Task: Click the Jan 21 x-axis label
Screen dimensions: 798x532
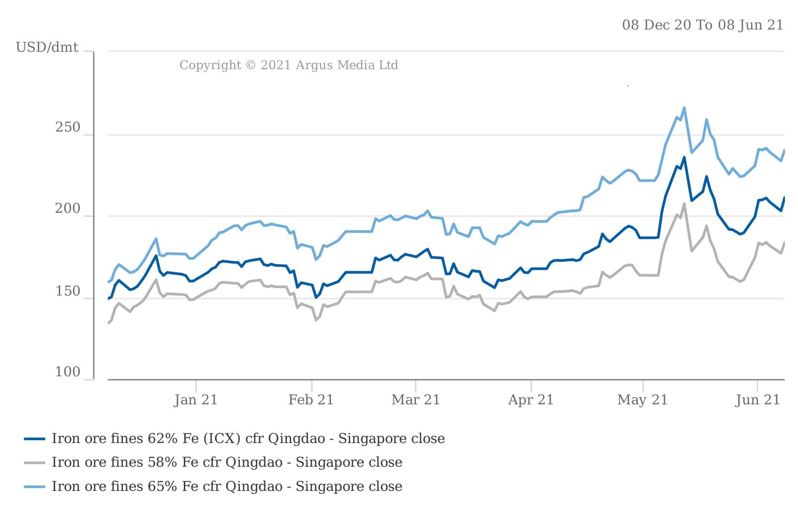Action: pos(196,400)
